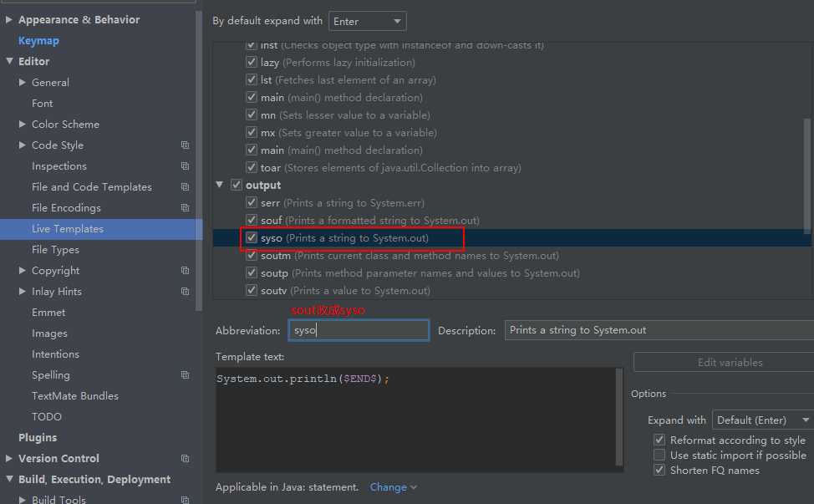Screen dimensions: 814x504
Task: Open Intentions settings page
Action: click(55, 354)
